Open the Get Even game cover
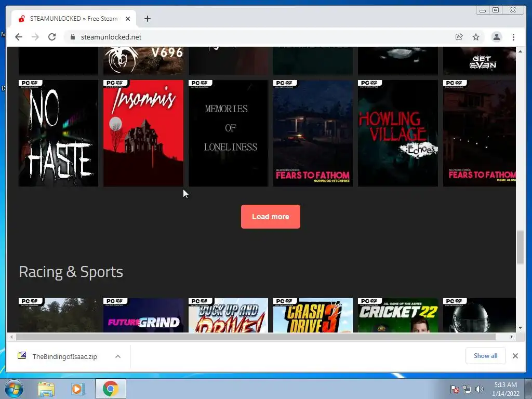 coord(480,60)
